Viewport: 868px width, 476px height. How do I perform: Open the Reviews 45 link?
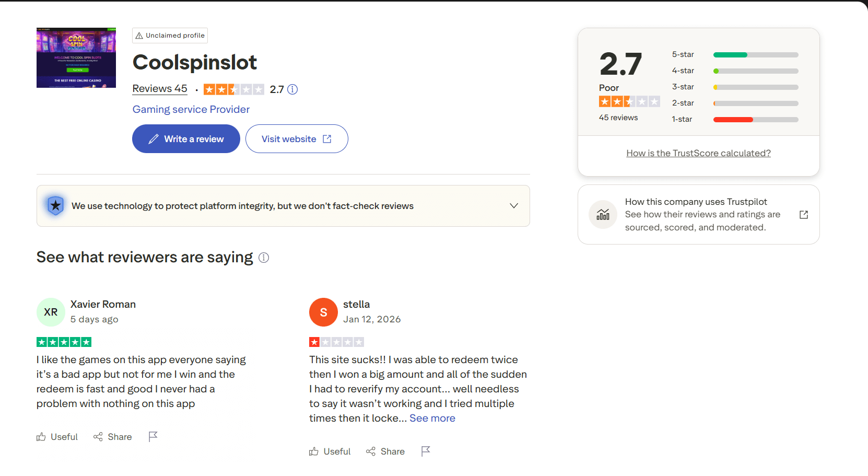(160, 89)
